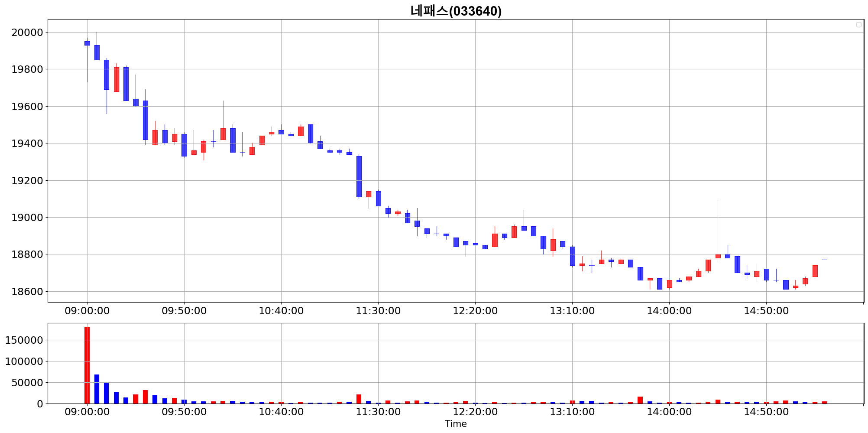Image resolution: width=868 pixels, height=433 pixels.
Task: Click the 09:50:00 label under the price chart
Action: point(184,311)
